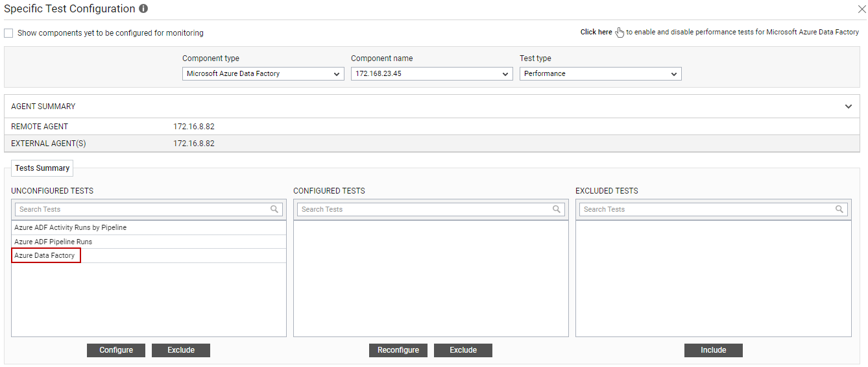Viewport: 868px width, 367px height.
Task: Click Exclude under Configured Tests
Action: tap(463, 350)
